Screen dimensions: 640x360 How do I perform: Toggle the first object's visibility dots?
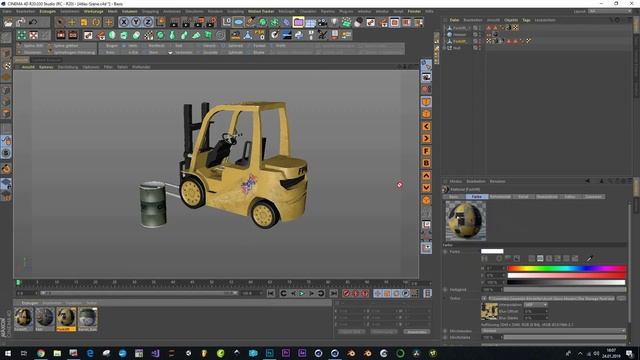point(480,28)
